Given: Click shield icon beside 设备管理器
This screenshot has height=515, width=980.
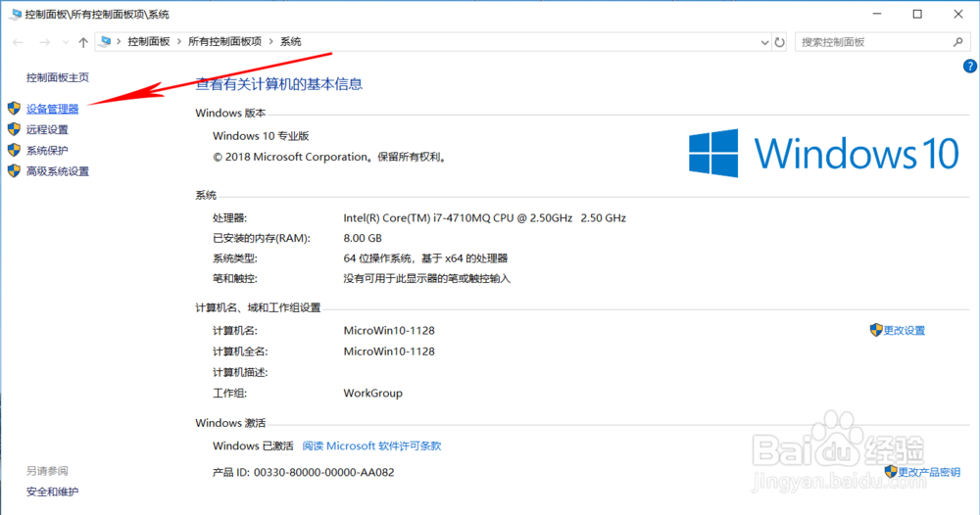Looking at the screenshot, I should click(x=14, y=109).
